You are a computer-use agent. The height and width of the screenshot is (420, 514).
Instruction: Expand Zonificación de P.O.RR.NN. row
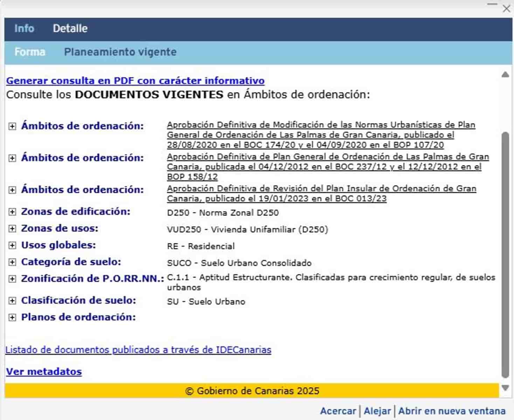12,279
